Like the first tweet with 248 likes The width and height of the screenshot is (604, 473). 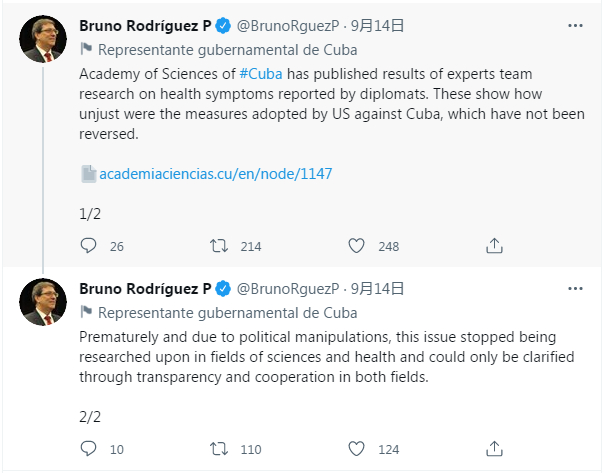pos(357,246)
